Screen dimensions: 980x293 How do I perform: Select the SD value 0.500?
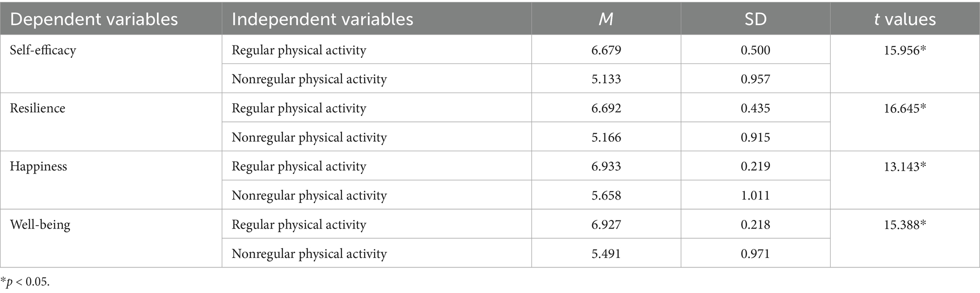pyautogui.click(x=755, y=50)
